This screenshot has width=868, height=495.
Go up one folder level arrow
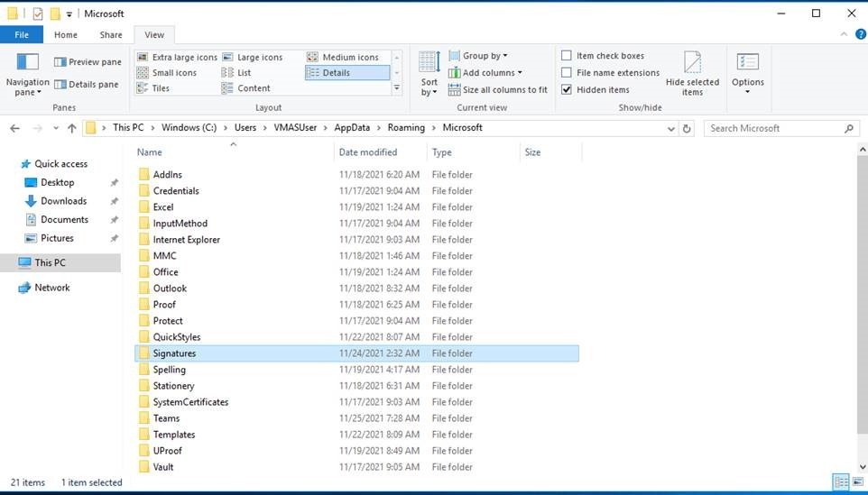pyautogui.click(x=72, y=128)
